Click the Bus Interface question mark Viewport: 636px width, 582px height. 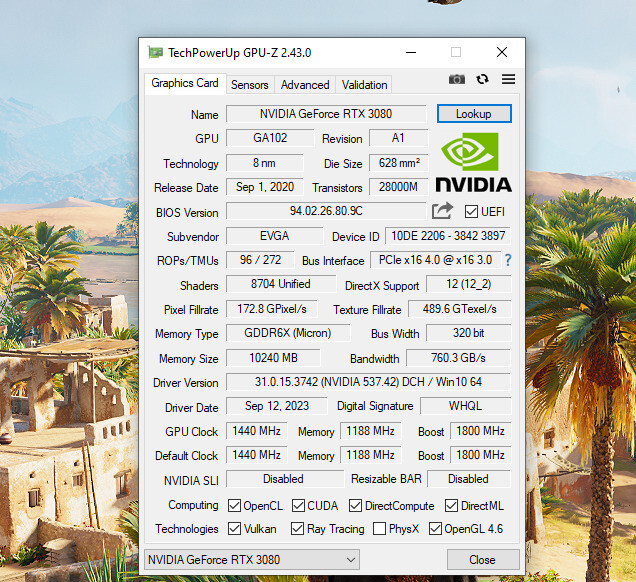[508, 260]
